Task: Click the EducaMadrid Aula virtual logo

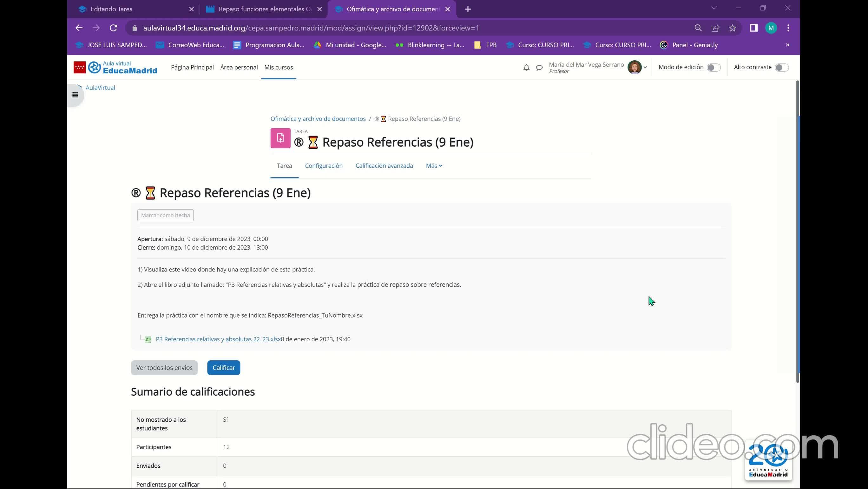Action: coord(115,67)
